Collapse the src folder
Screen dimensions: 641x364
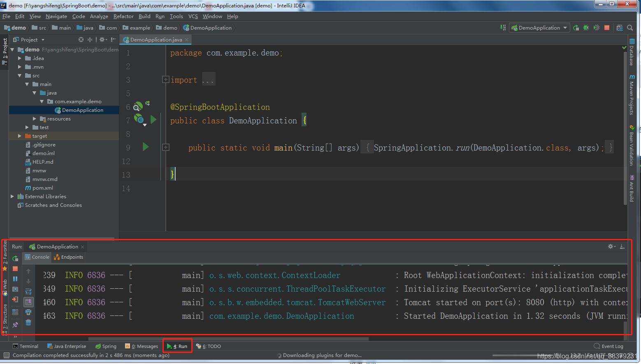(x=19, y=76)
